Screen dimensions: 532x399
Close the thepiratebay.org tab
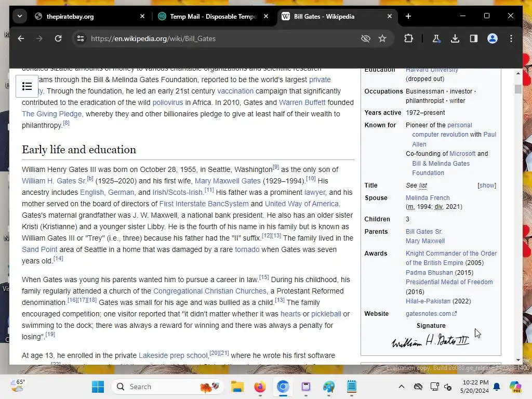click(142, 16)
